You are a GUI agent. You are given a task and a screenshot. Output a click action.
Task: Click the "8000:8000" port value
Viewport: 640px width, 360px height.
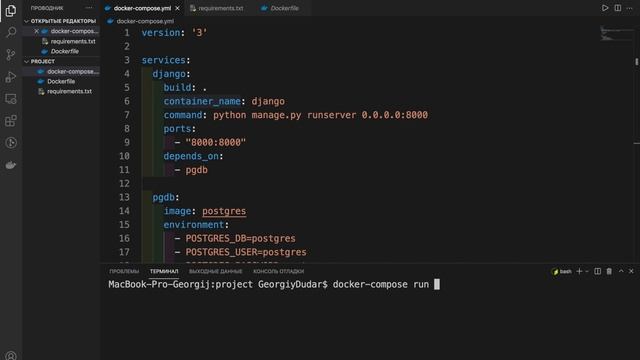click(x=216, y=142)
